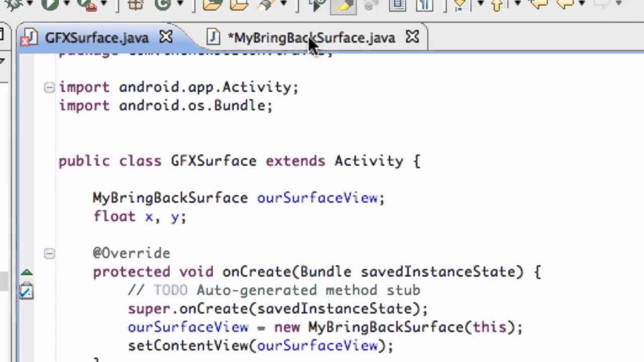Click the 'float x, y;' line

coord(139,217)
